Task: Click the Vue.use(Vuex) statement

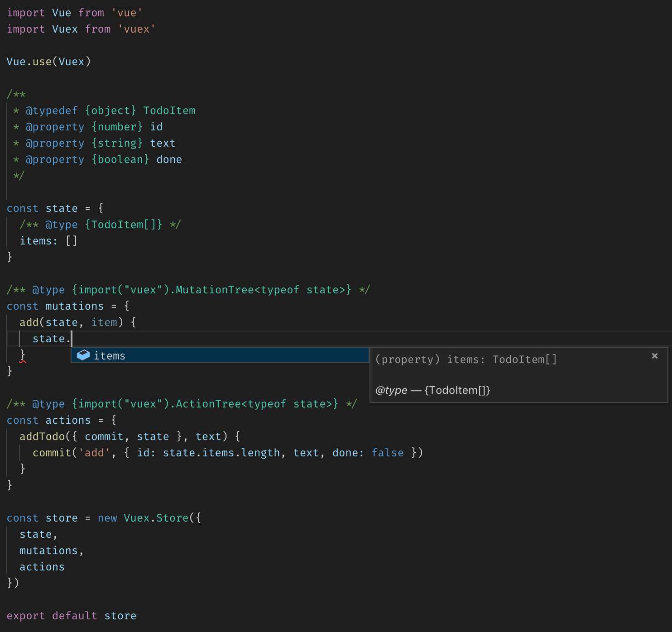Action: point(48,62)
